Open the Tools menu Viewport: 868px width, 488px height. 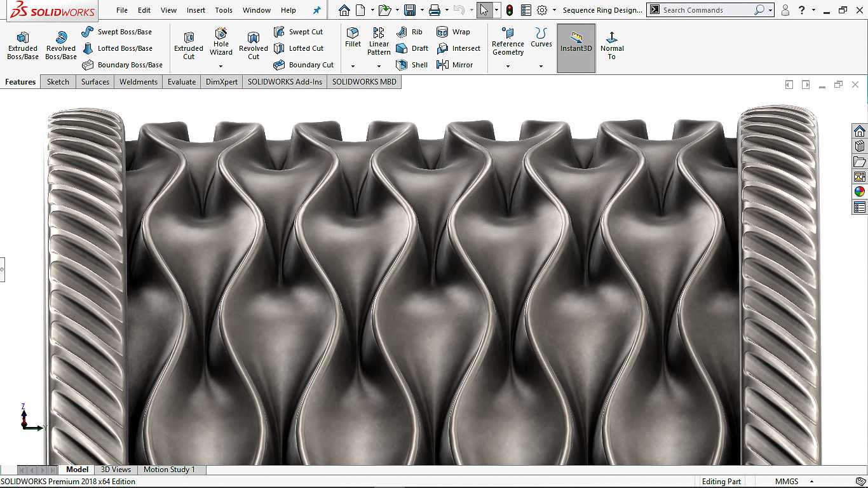coord(224,10)
